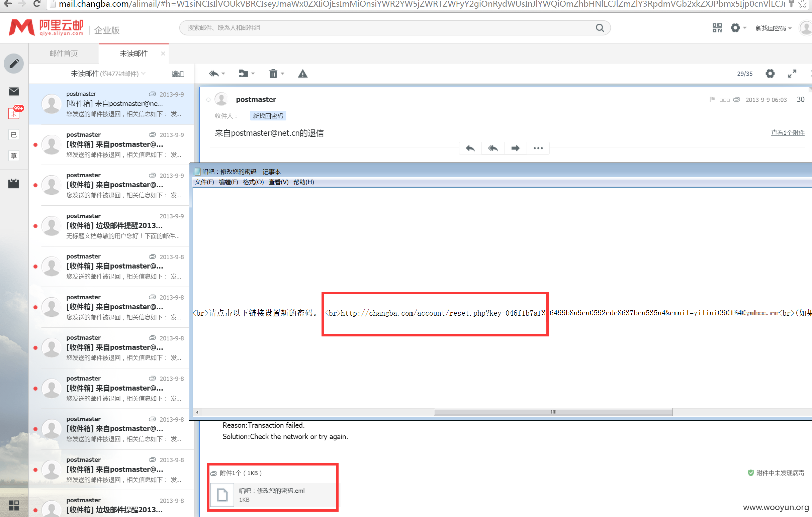Open the sent mail sidebar icon

(14, 135)
